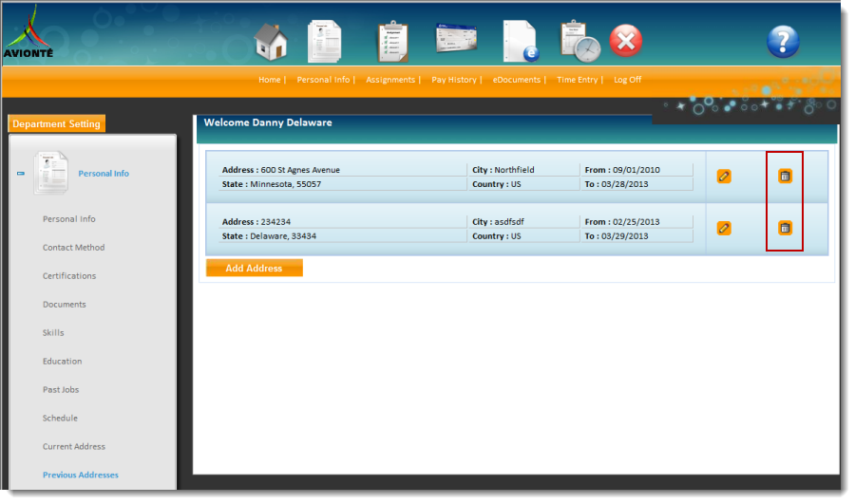Collapse the Personal Info sidebar section
Image resolution: width=855 pixels, height=504 pixels.
(21, 174)
